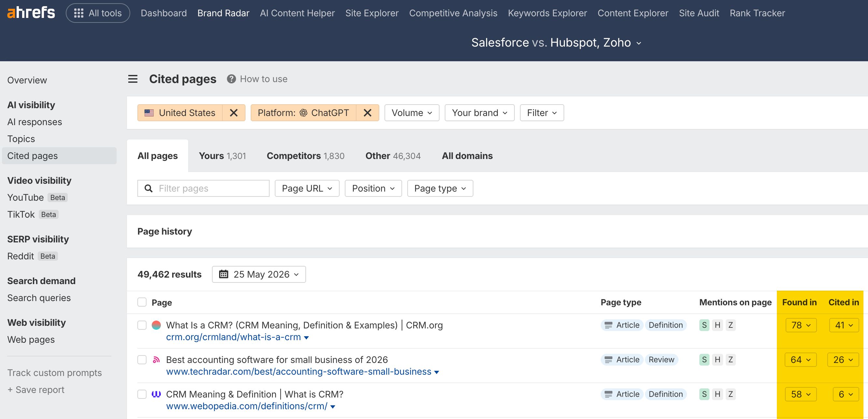868x419 pixels.
Task: Click the Z mention badge in Webopedia row
Action: pyautogui.click(x=731, y=394)
